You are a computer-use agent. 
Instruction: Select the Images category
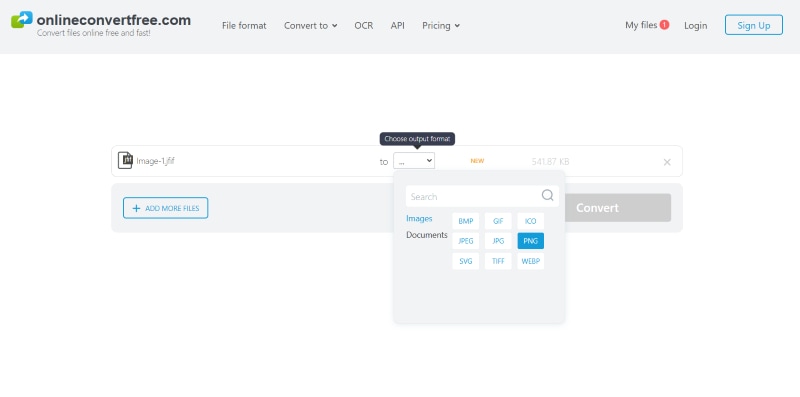pyautogui.click(x=419, y=218)
